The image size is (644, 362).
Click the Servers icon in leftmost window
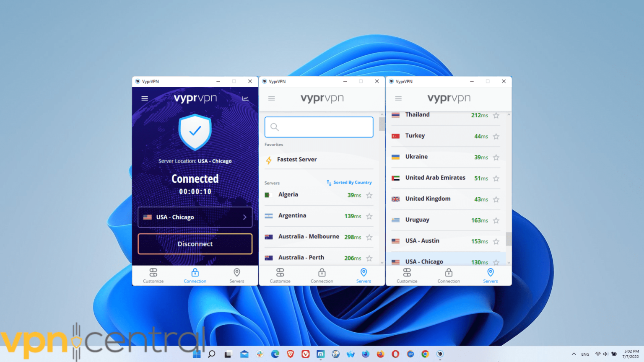coord(236,275)
